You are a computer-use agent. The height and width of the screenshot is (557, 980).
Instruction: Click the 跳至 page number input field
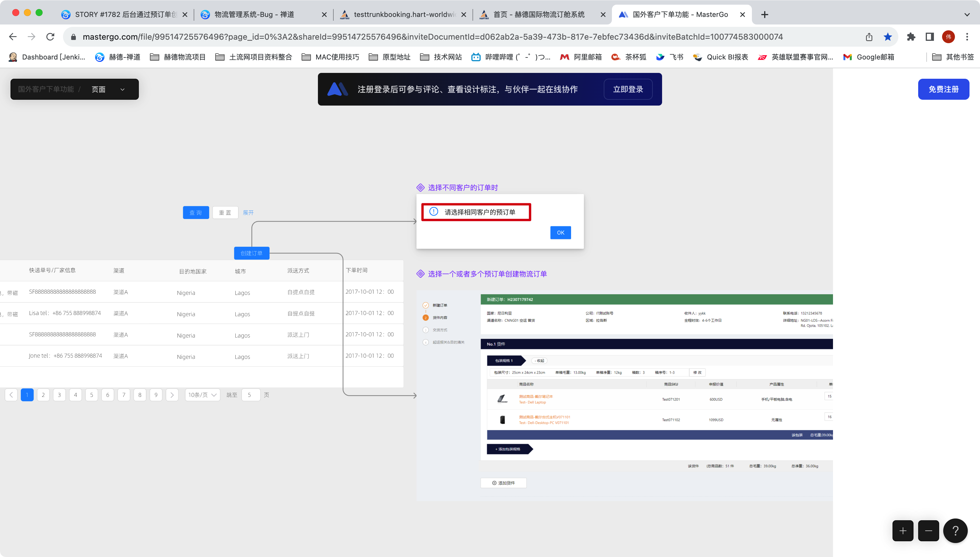pos(251,395)
